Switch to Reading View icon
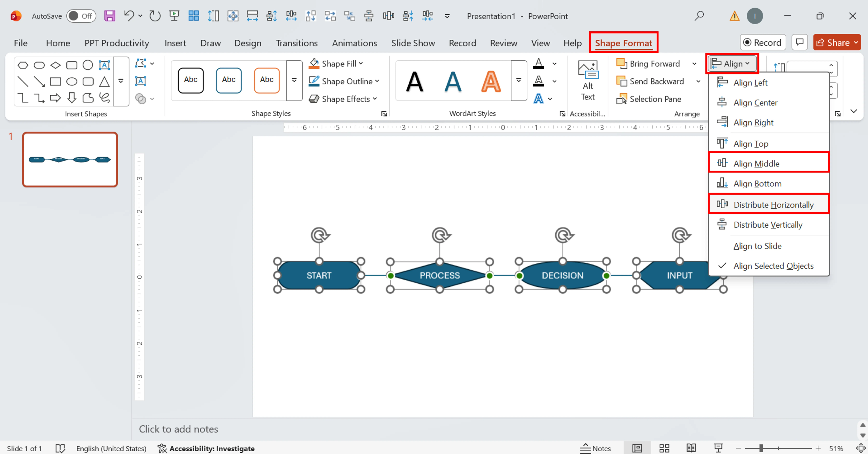The width and height of the screenshot is (868, 454). click(x=691, y=448)
